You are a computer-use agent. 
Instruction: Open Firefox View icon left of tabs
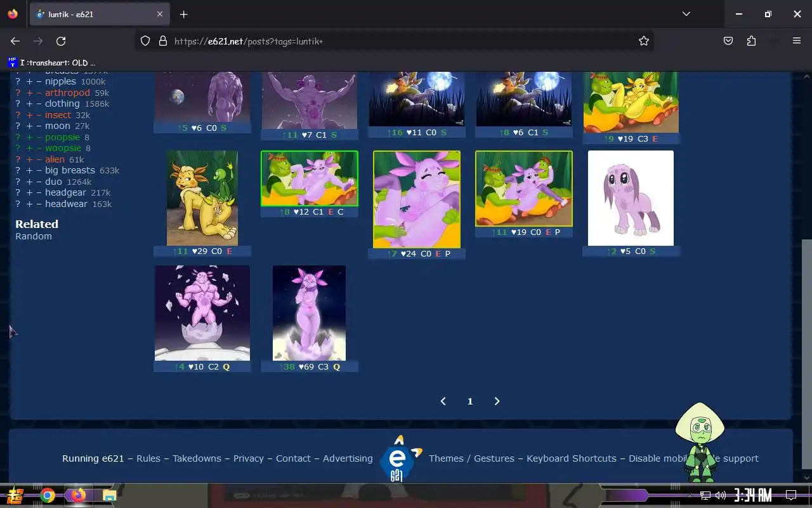click(13, 14)
